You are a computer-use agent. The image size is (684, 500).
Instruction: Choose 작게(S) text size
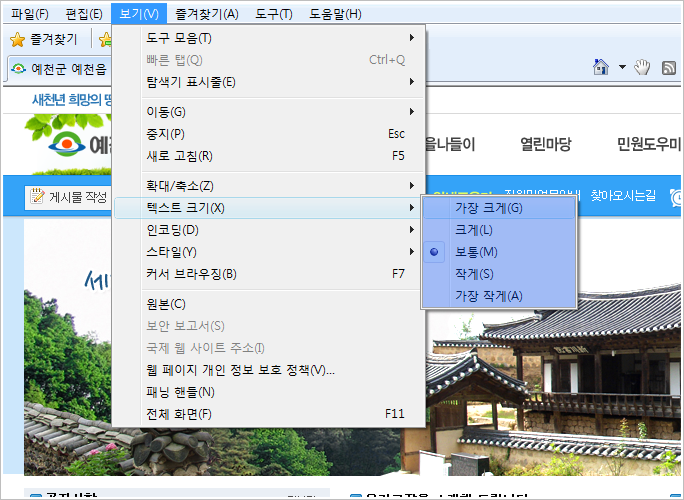pos(499,274)
